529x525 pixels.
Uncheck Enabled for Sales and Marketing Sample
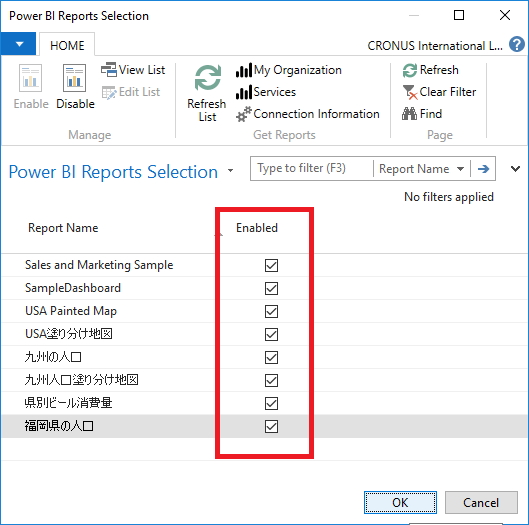[271, 265]
